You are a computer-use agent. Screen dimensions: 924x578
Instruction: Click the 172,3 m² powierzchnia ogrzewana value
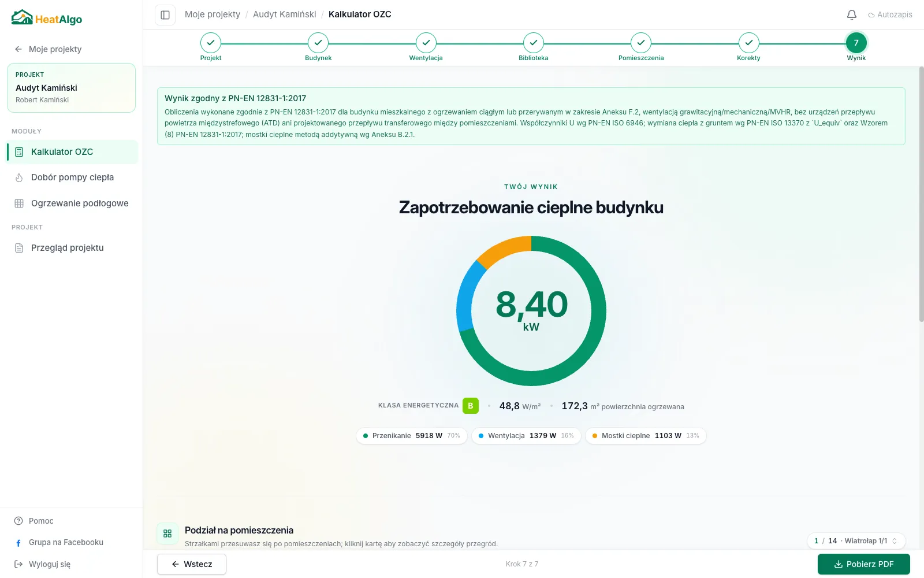point(623,406)
